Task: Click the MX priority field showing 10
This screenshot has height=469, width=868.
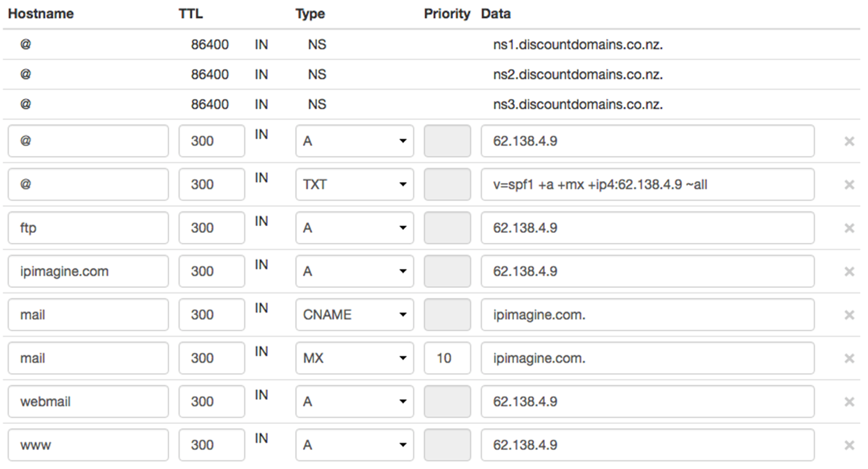Action: [447, 358]
